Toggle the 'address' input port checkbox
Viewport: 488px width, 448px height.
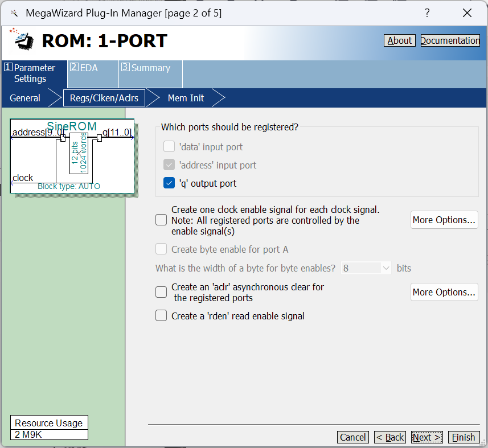[x=169, y=165]
